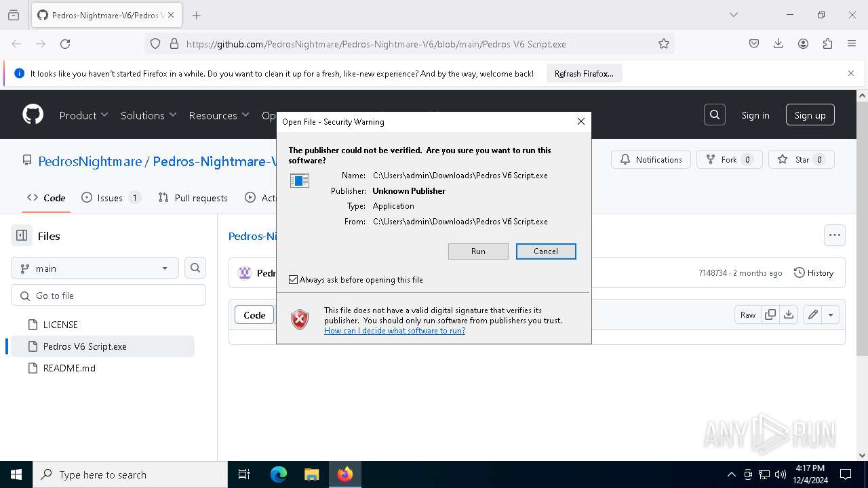Click the Refresh Firefox button
The height and width of the screenshot is (488, 868).
(x=584, y=73)
